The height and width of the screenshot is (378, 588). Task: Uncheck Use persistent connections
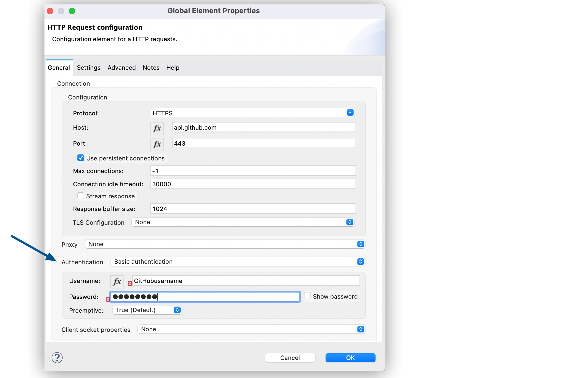click(x=80, y=158)
